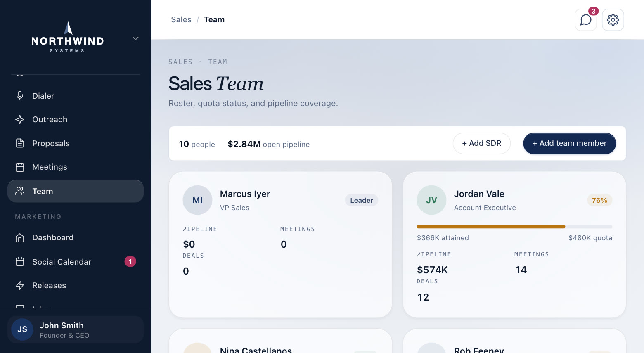This screenshot has width=644, height=353.
Task: Click the Meetings calendar icon
Action: [20, 167]
